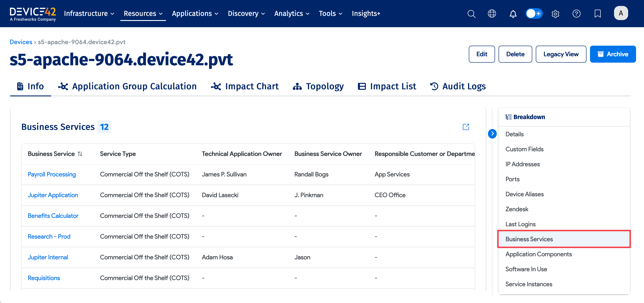The width and height of the screenshot is (644, 303).
Task: Click the Edit button
Action: [482, 54]
